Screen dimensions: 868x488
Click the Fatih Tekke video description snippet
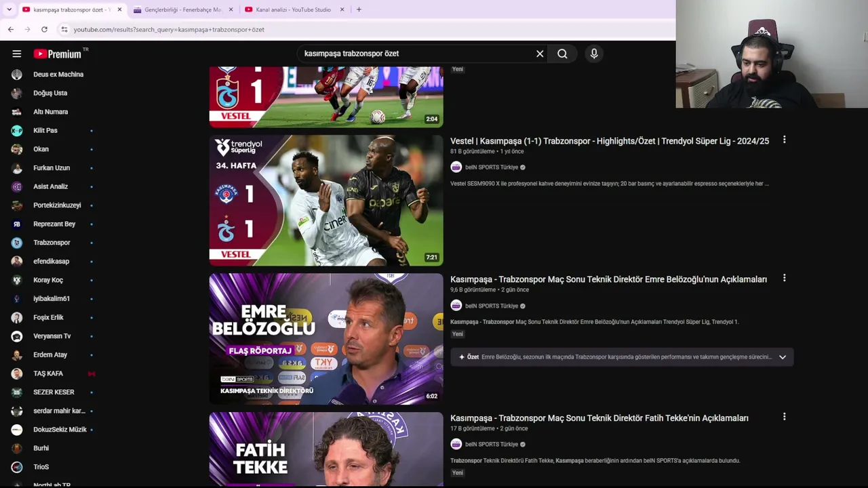(595, 461)
